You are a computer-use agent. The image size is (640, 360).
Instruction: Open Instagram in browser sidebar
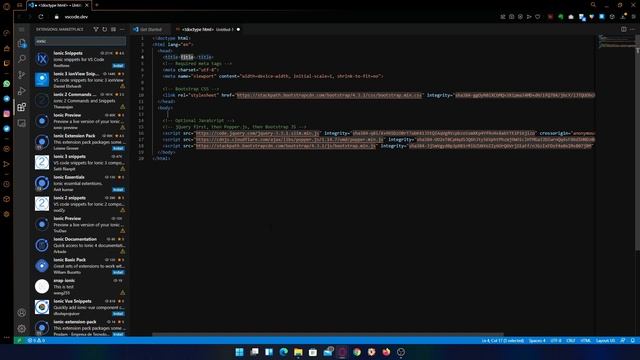pyautogui.click(x=7, y=114)
